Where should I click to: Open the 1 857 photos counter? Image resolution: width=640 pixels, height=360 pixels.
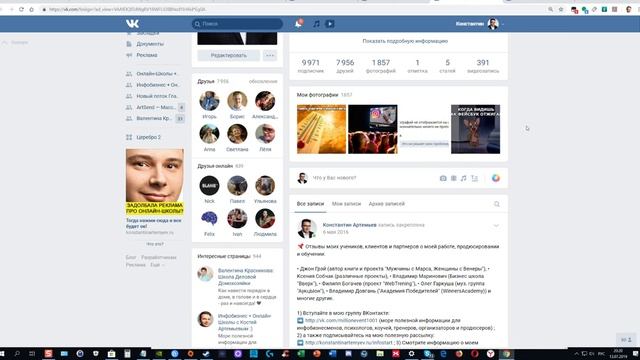click(x=380, y=66)
